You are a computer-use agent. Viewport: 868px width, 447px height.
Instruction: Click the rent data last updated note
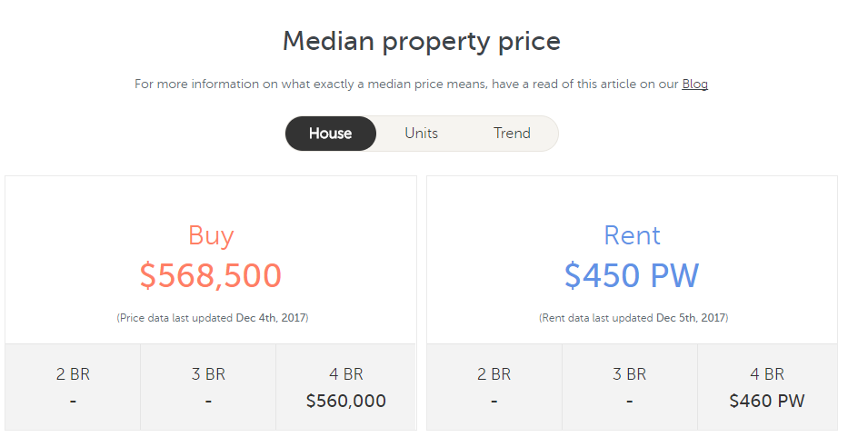(633, 318)
